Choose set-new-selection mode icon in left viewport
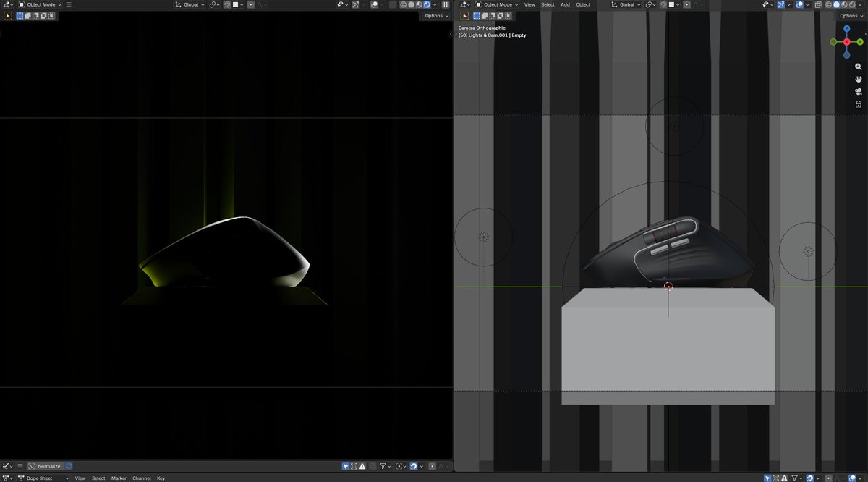868x482 pixels. (20, 15)
